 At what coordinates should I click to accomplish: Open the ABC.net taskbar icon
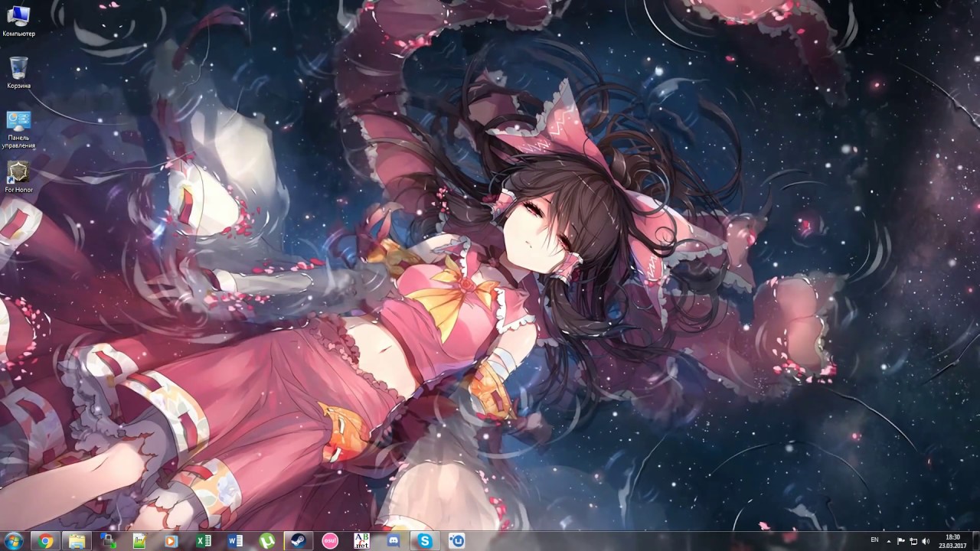click(x=361, y=541)
